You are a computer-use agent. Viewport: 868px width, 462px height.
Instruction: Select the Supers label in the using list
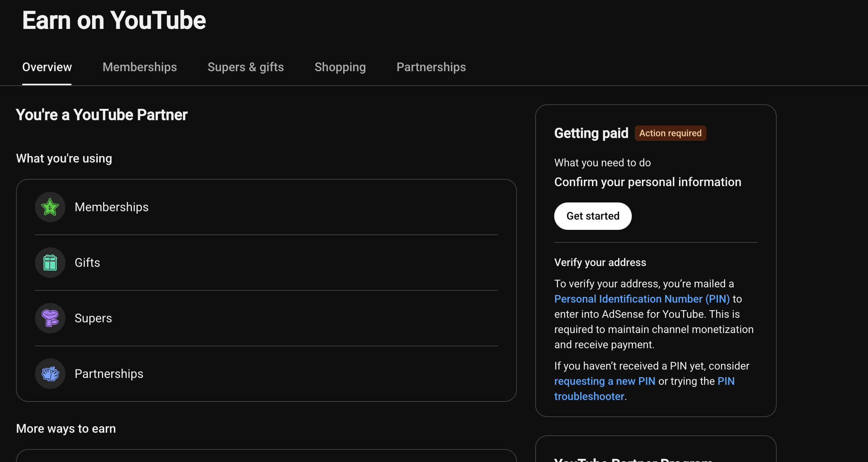coord(93,318)
